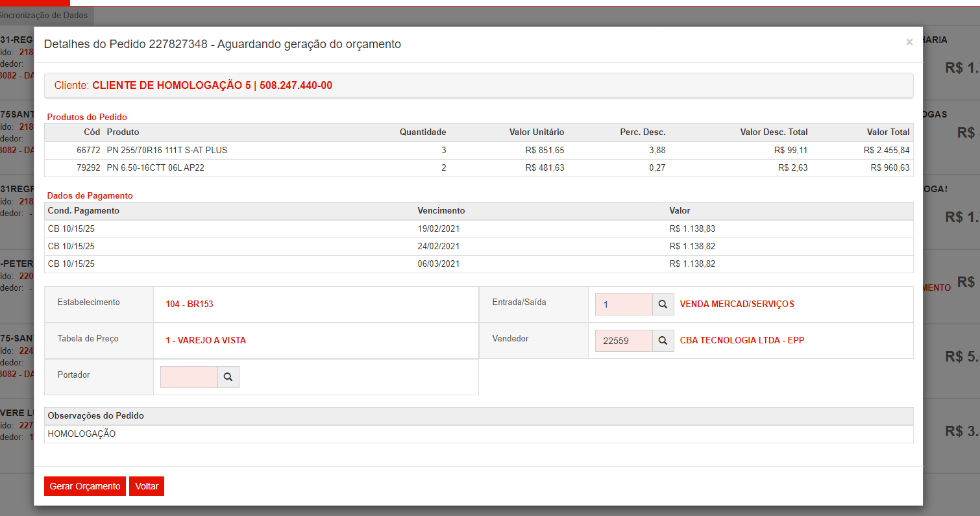Click product code 79292
Viewport: 980px width, 516px height.
click(88, 167)
